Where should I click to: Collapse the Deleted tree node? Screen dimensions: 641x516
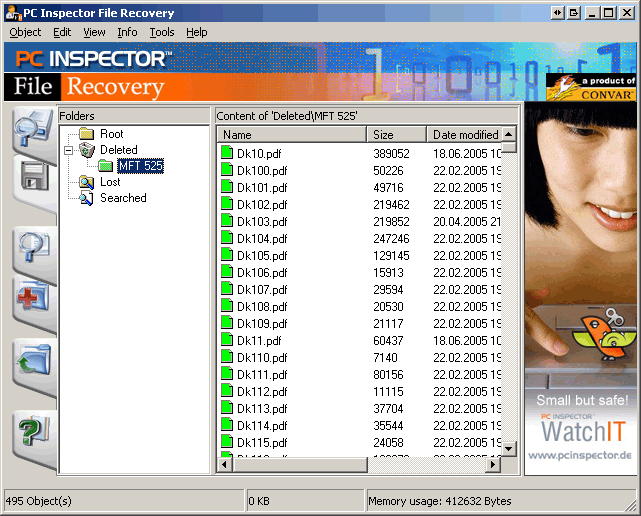[69, 150]
